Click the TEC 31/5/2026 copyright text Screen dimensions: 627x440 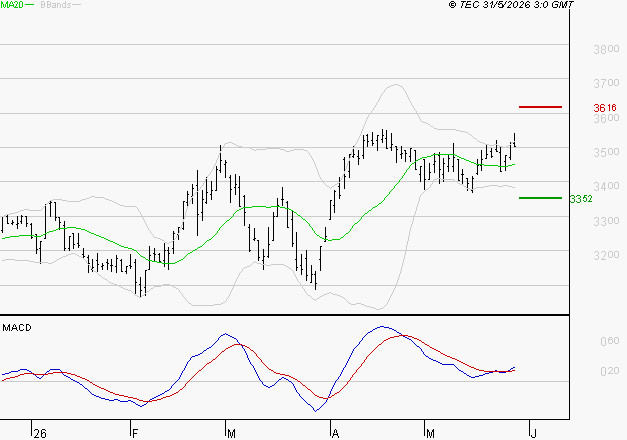click(511, 4)
